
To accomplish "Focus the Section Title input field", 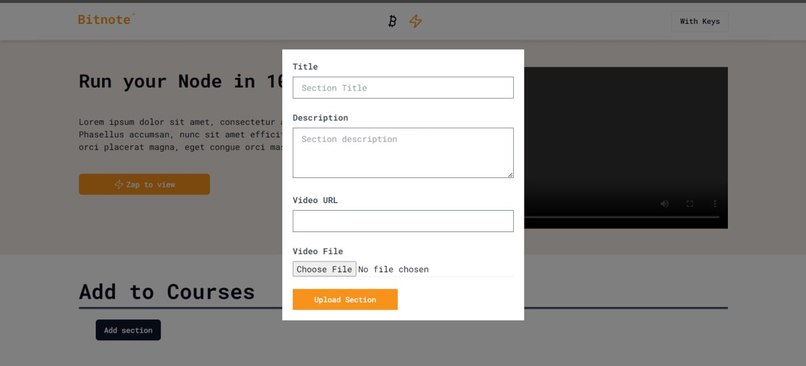I will coord(403,87).
